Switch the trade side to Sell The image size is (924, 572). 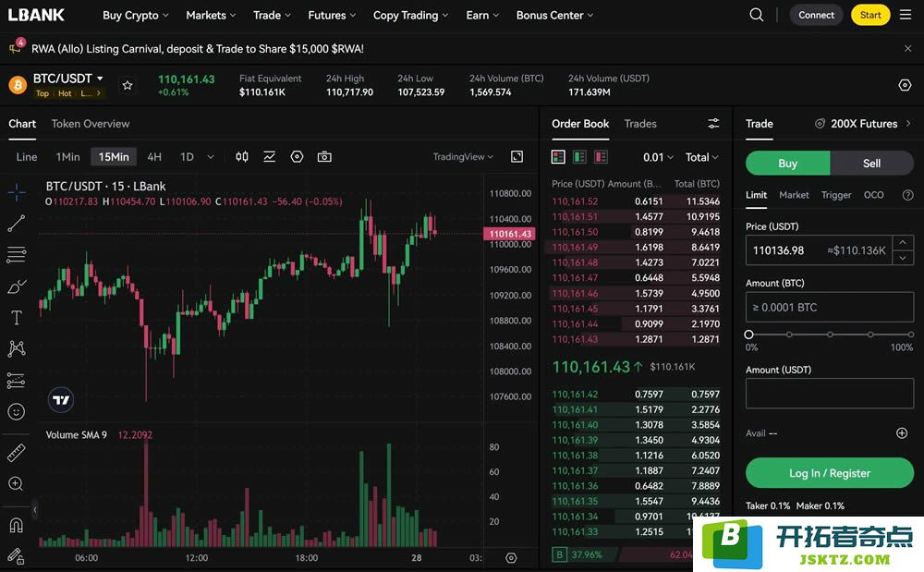pyautogui.click(x=871, y=164)
